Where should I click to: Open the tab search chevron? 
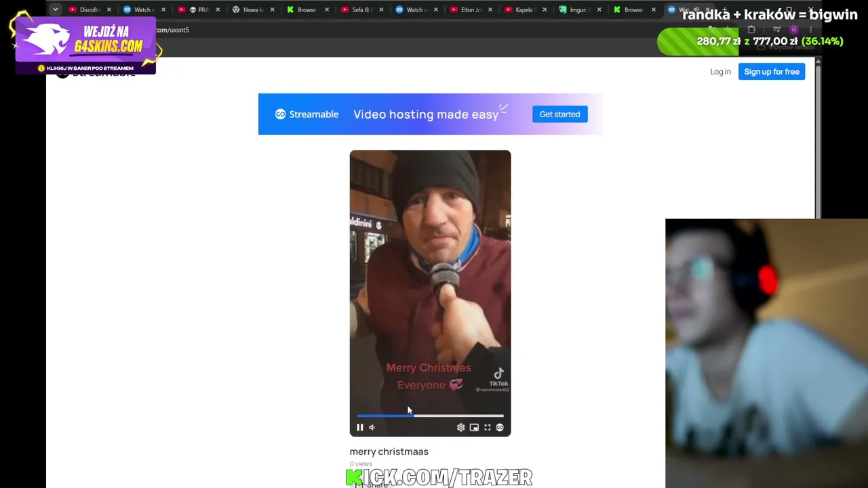[55, 9]
